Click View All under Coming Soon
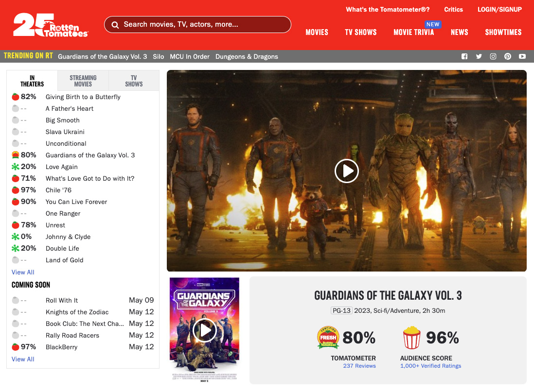 tap(23, 359)
